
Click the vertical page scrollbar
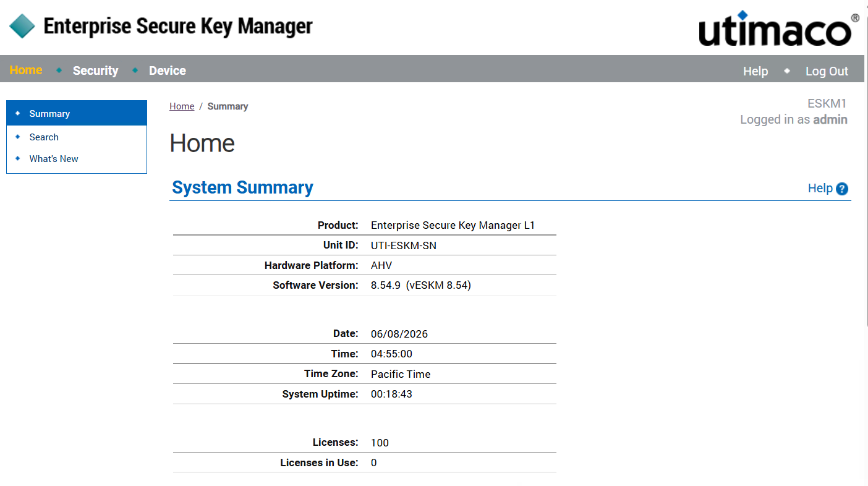(866, 243)
